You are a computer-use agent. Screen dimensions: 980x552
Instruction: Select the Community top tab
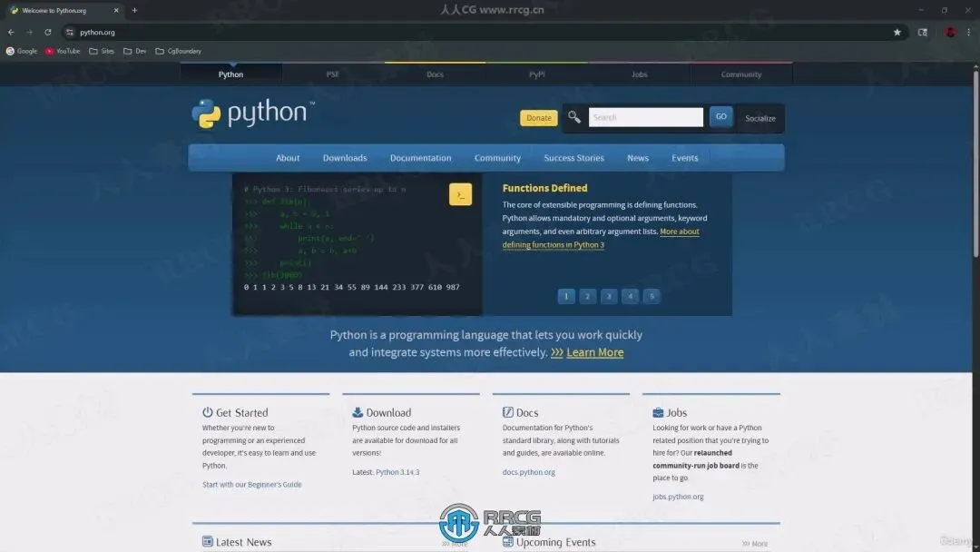click(741, 74)
